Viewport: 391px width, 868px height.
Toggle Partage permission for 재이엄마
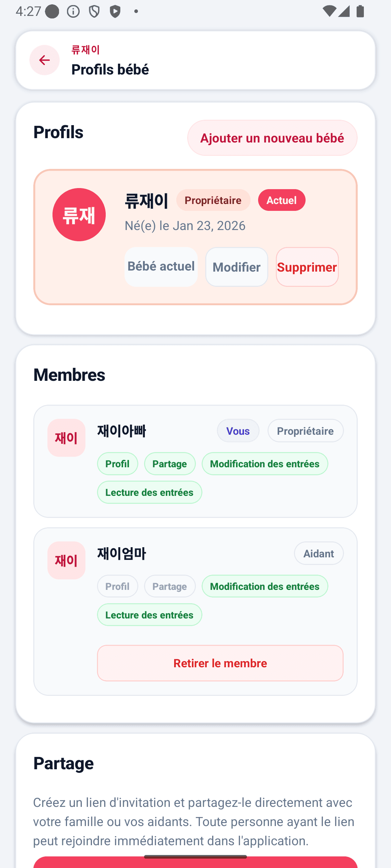point(170,586)
